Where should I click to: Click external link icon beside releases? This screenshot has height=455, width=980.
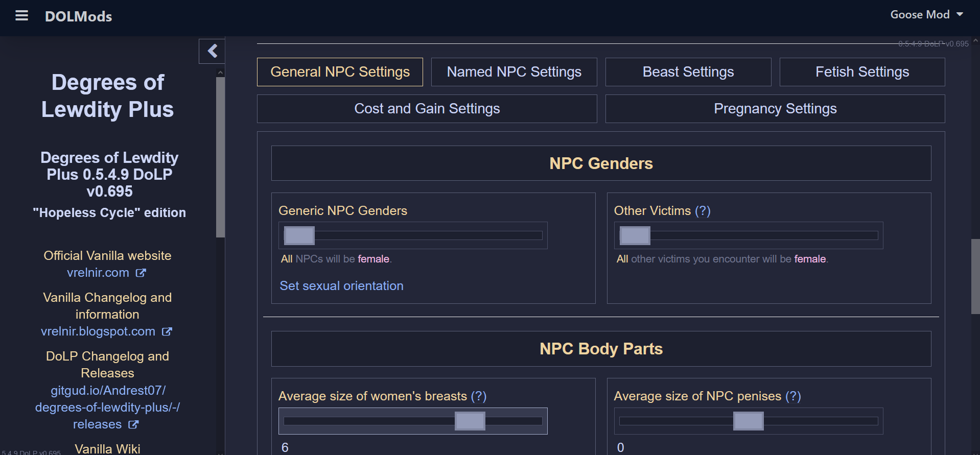click(133, 425)
